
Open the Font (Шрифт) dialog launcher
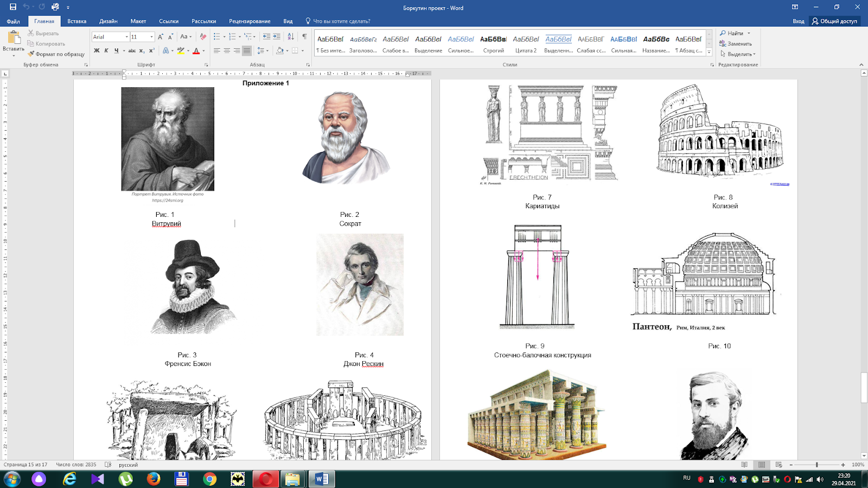[x=206, y=65]
